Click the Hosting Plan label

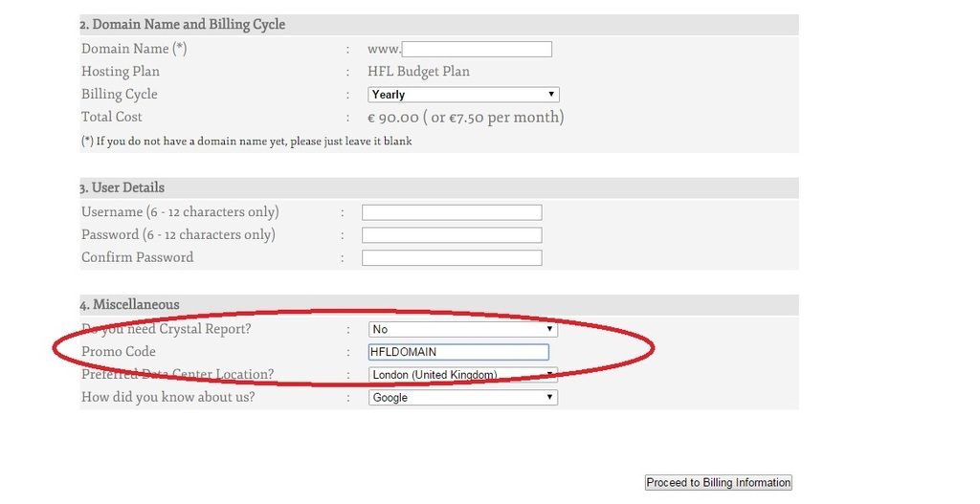point(121,72)
